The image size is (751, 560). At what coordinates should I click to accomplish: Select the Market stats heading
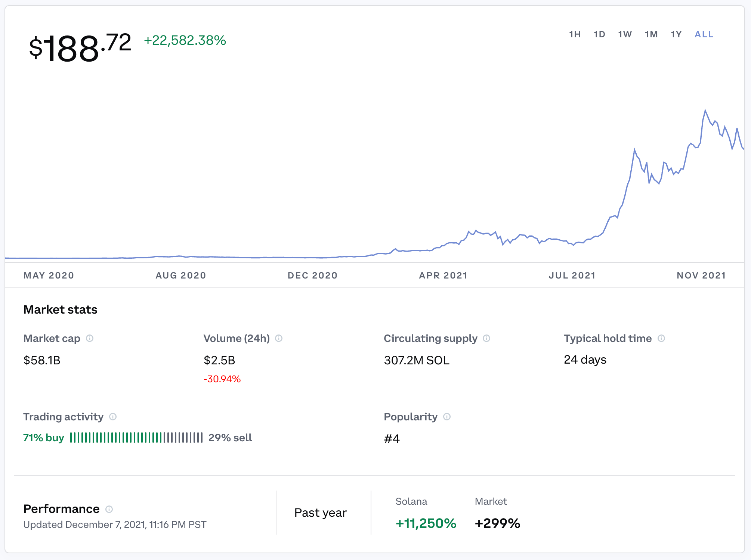click(x=60, y=309)
